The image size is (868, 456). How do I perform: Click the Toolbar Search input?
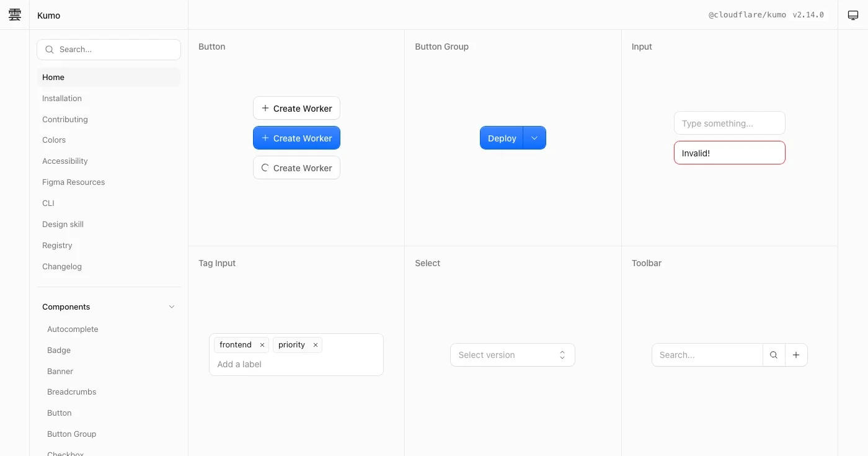(707, 355)
